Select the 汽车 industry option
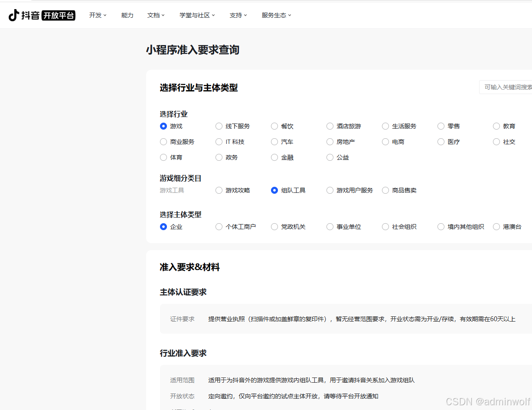 [274, 142]
